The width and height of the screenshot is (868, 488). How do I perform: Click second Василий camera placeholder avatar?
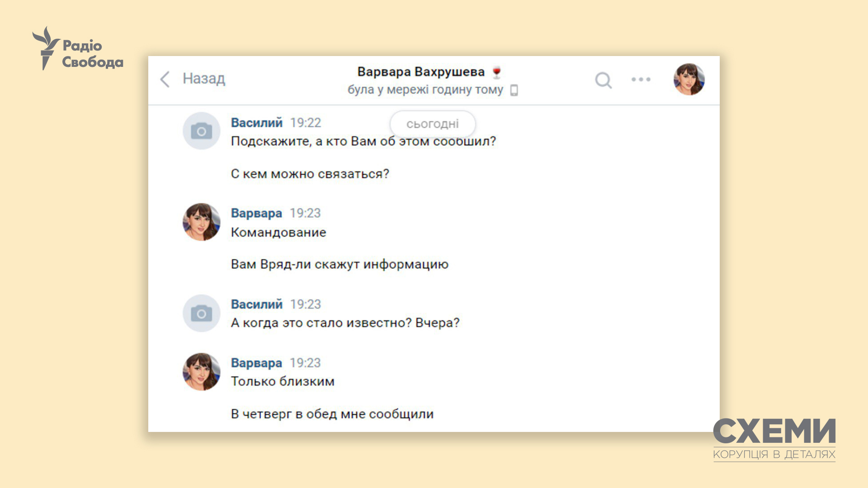[x=201, y=313]
